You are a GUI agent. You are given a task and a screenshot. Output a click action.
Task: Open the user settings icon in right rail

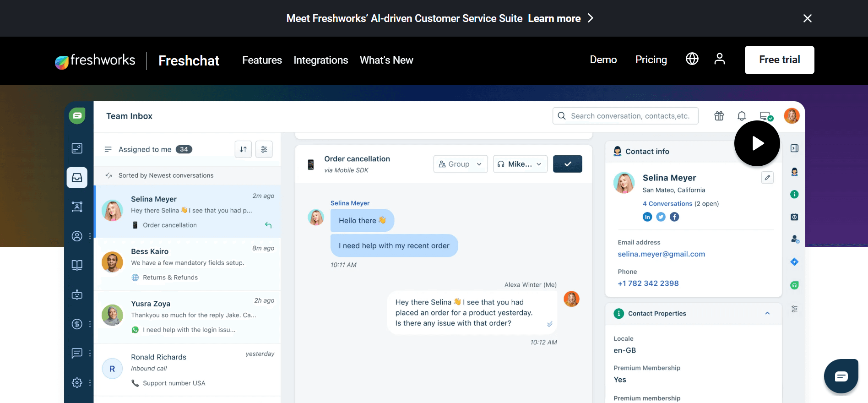coord(795,239)
